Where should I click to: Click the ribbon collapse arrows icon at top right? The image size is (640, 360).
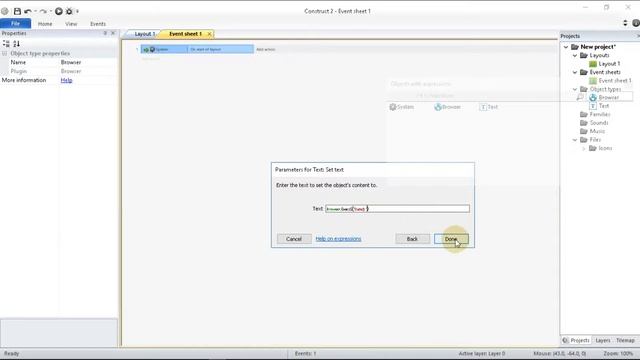[625, 23]
